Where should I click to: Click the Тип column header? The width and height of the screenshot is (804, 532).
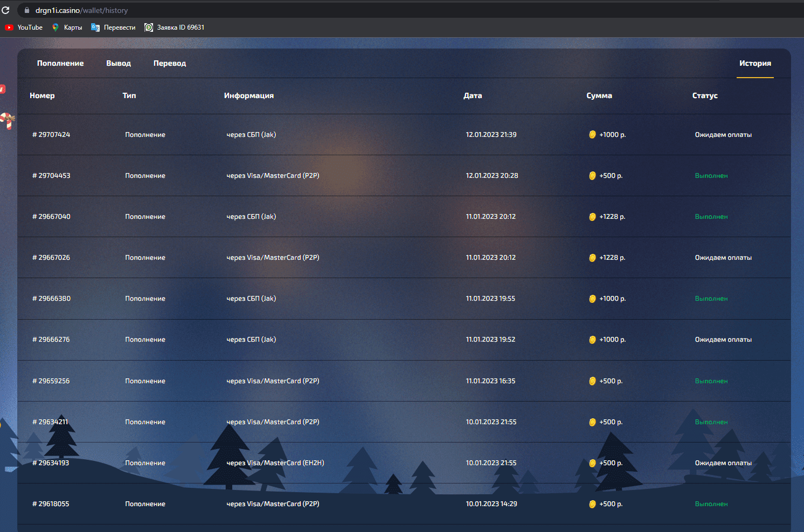129,95
